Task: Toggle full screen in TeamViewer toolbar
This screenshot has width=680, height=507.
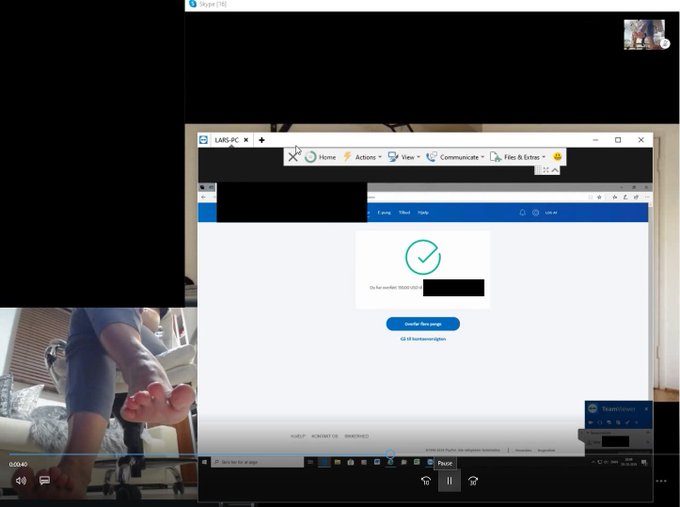Action: coord(546,170)
